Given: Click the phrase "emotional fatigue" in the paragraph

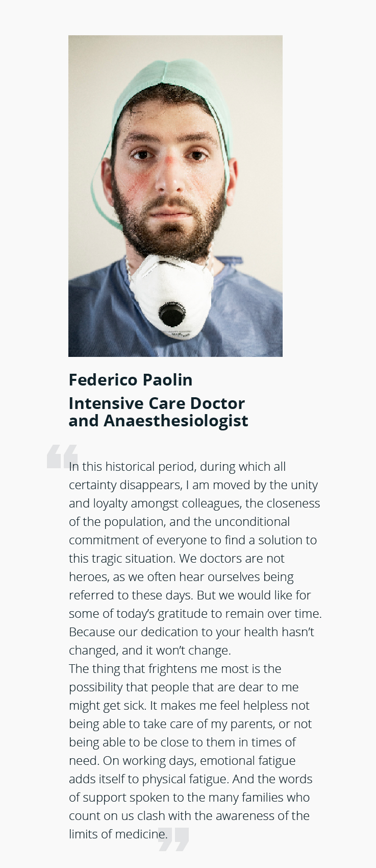Looking at the screenshot, I should 247,761.
